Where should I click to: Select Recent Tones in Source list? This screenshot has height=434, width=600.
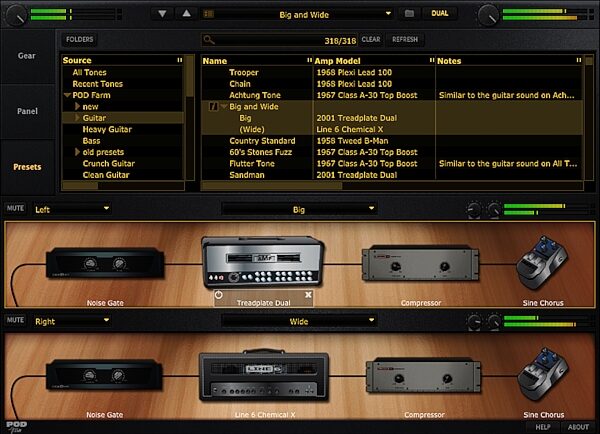122,84
